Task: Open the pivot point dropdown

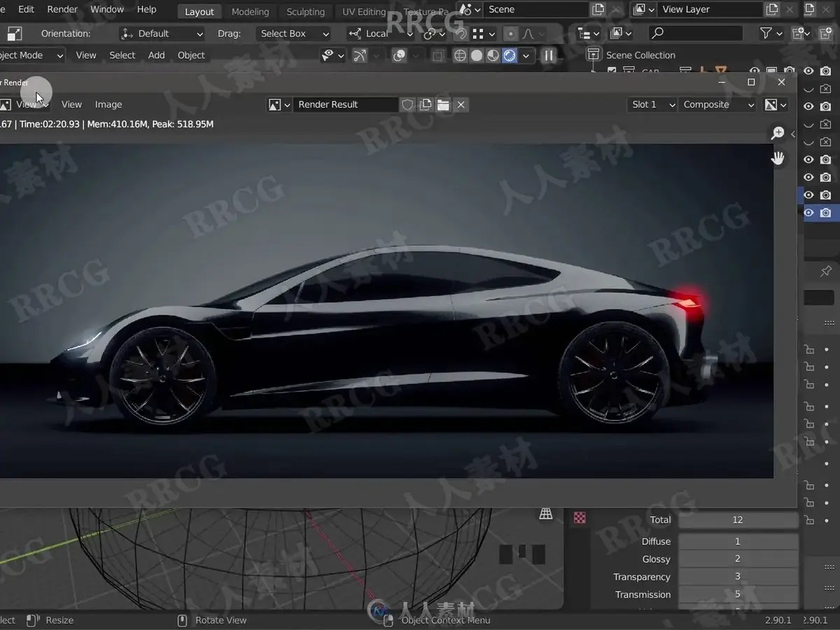Action: pyautogui.click(x=435, y=34)
